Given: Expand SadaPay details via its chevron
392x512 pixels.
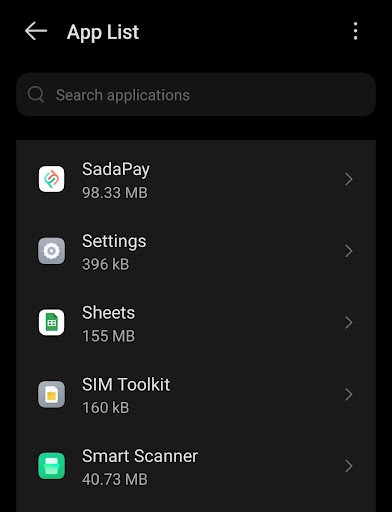Looking at the screenshot, I should (x=349, y=179).
